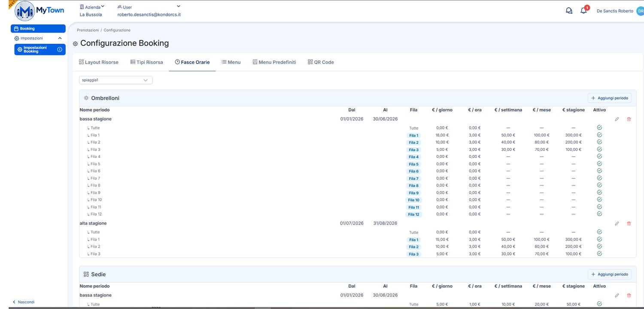Toggle Attivo check for bassa stagione Fila 1
Screen dimensions: 644x309
pos(599,135)
